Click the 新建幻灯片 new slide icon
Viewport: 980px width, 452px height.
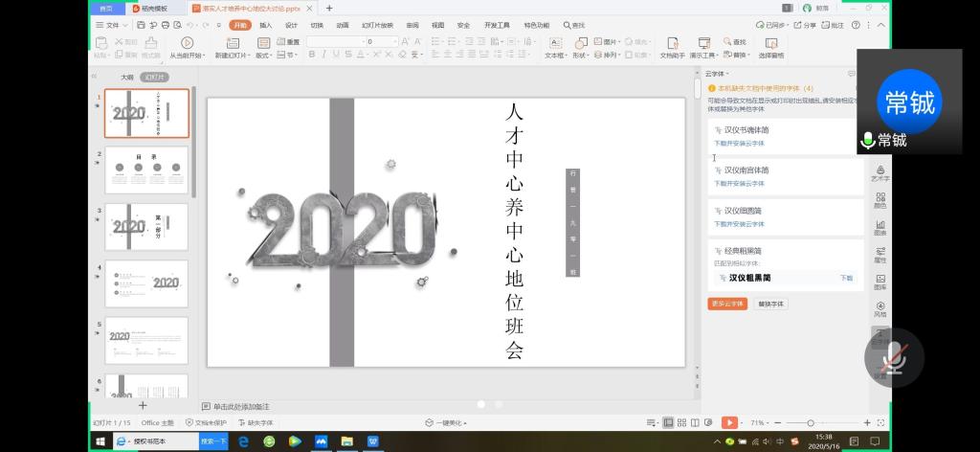click(234, 43)
